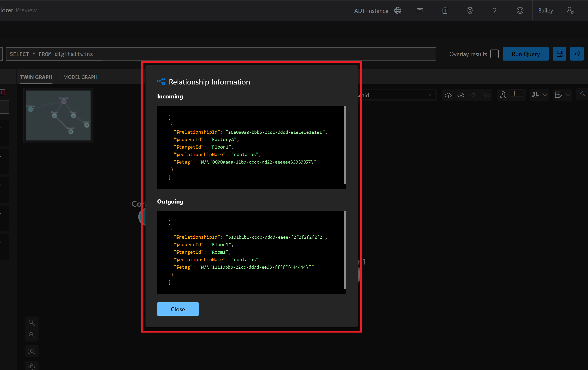Click the import graph cloud-upload icon

[461, 95]
